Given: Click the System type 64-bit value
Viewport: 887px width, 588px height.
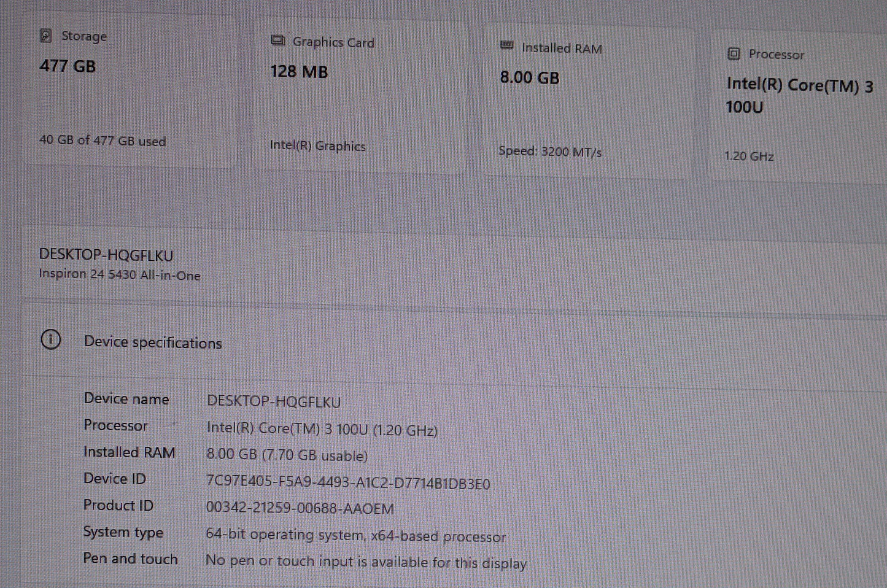Looking at the screenshot, I should point(356,536).
